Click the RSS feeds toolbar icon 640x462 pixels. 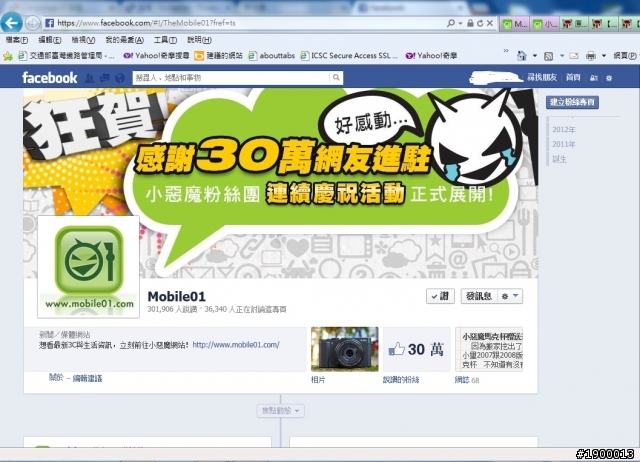tap(549, 56)
